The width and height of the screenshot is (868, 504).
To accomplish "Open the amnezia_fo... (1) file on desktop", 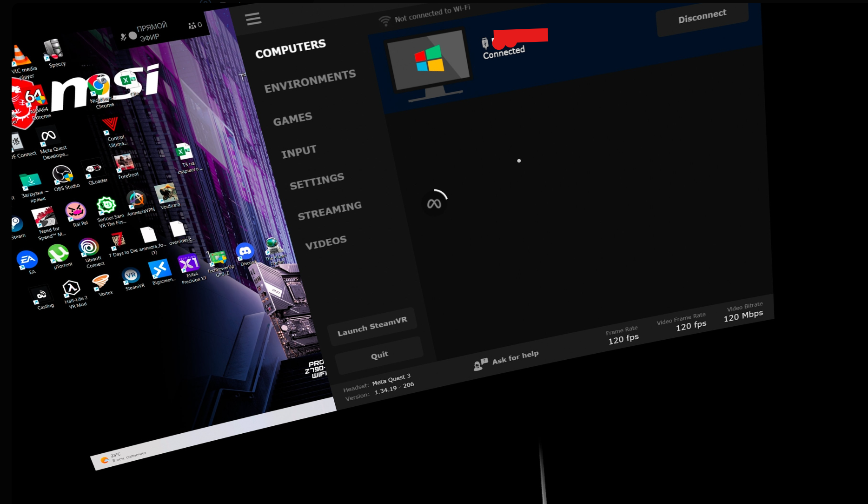I will click(151, 241).
